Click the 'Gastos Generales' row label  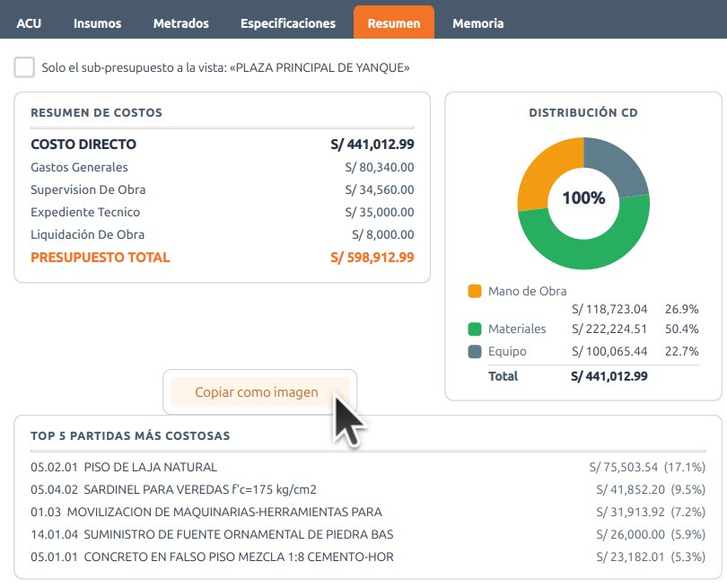coord(79,167)
